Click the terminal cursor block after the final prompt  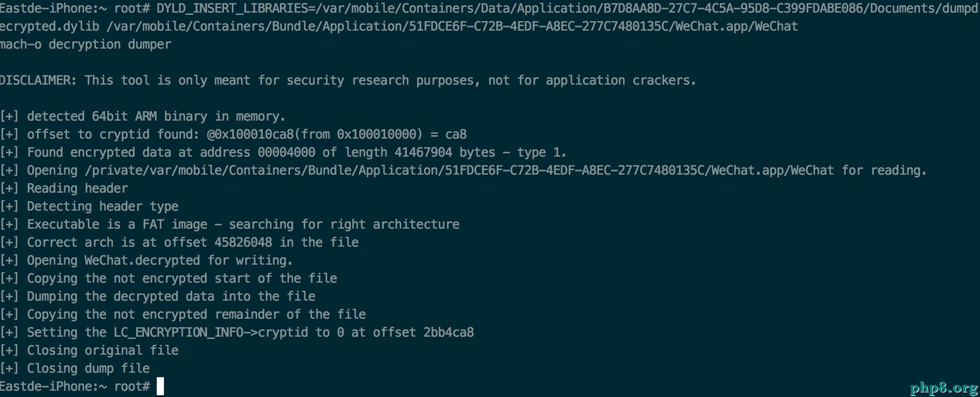click(160, 387)
